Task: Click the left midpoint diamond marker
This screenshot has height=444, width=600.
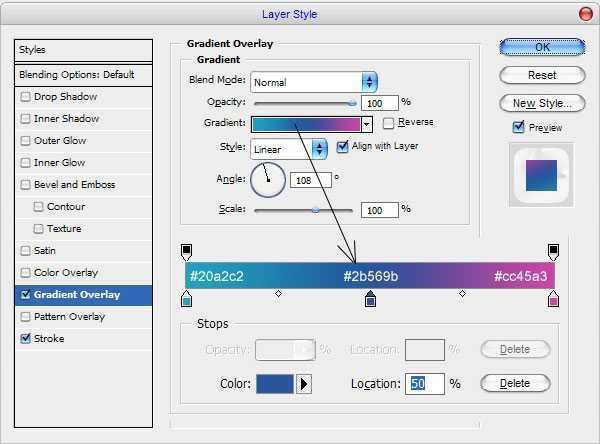Action: 278,294
